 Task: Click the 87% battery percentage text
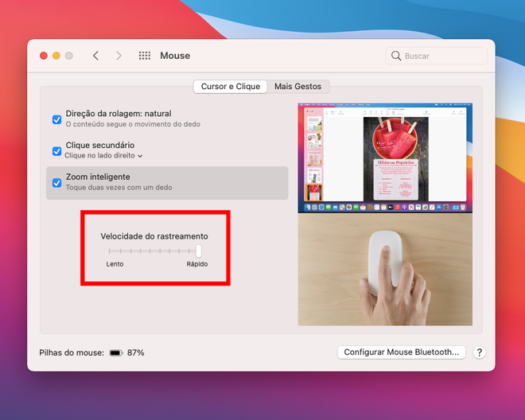click(x=135, y=352)
